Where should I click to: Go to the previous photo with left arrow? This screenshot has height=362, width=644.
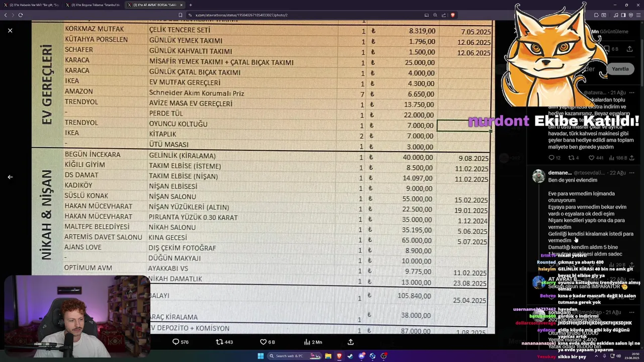click(10, 177)
